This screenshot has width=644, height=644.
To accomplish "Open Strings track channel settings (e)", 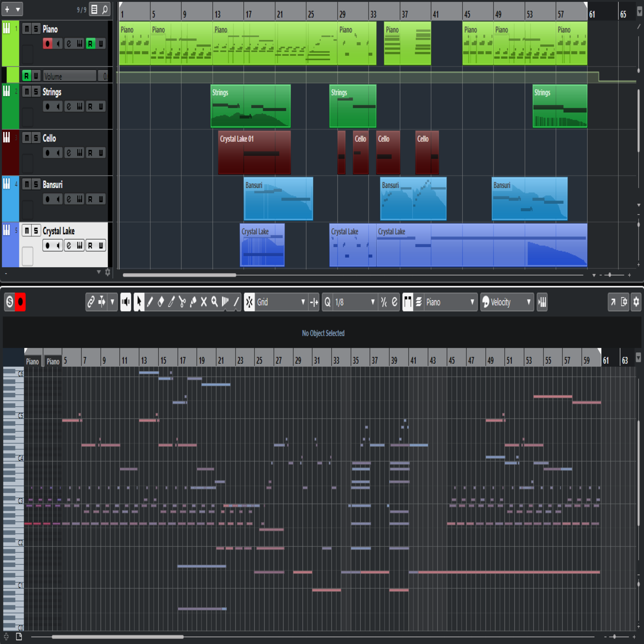I will coord(69,107).
